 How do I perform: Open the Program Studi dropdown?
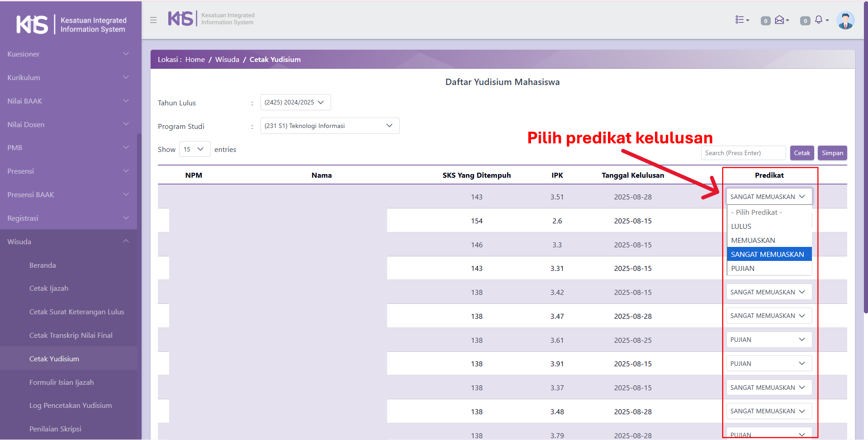tap(330, 126)
